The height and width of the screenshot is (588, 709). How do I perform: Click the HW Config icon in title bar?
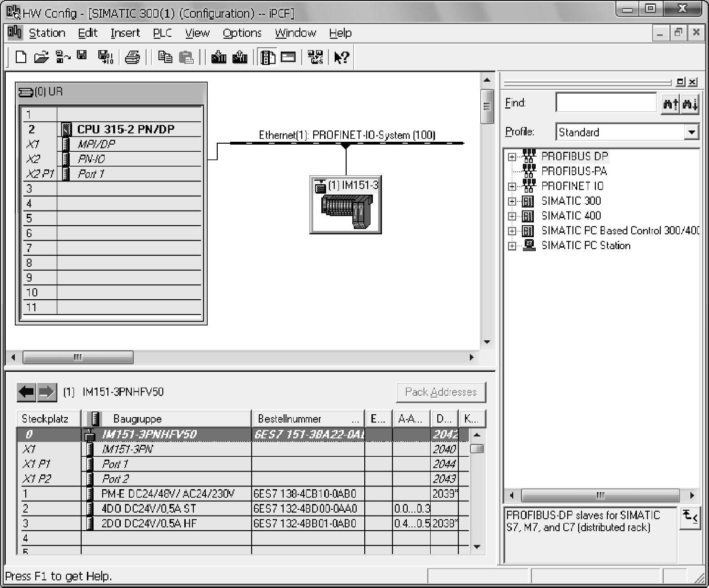click(13, 12)
